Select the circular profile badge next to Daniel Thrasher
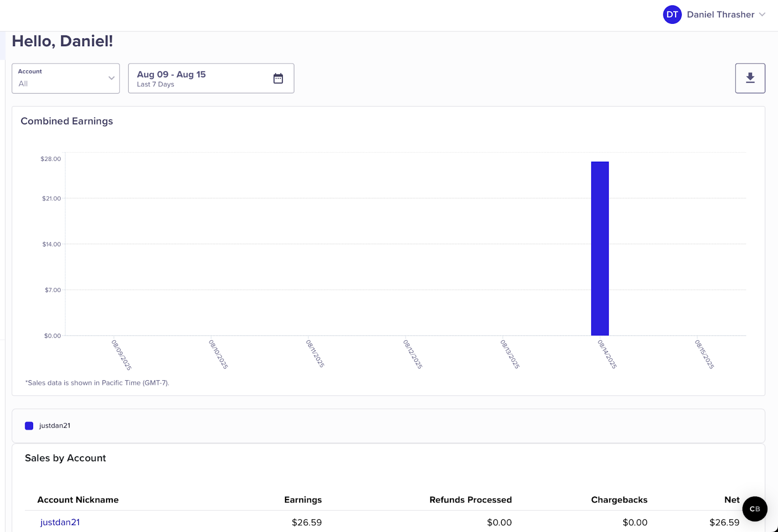This screenshot has width=778, height=532. [672, 15]
